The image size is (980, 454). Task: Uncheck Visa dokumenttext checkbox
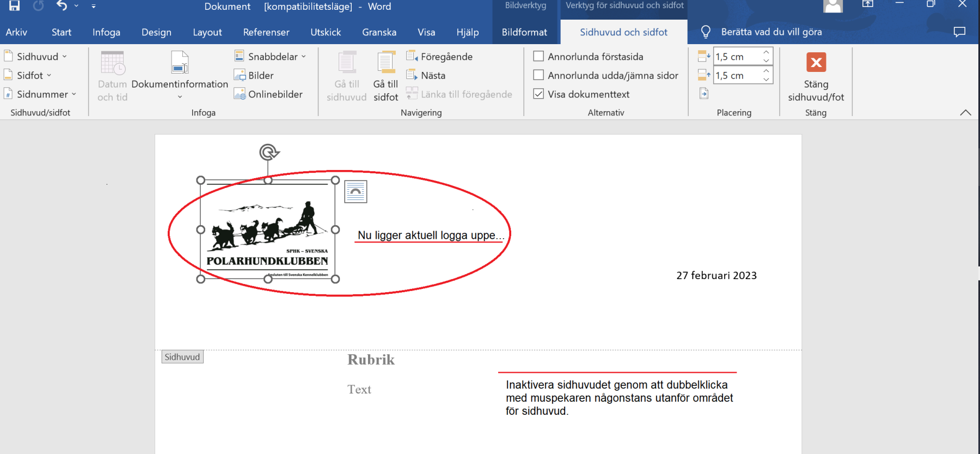coord(538,94)
